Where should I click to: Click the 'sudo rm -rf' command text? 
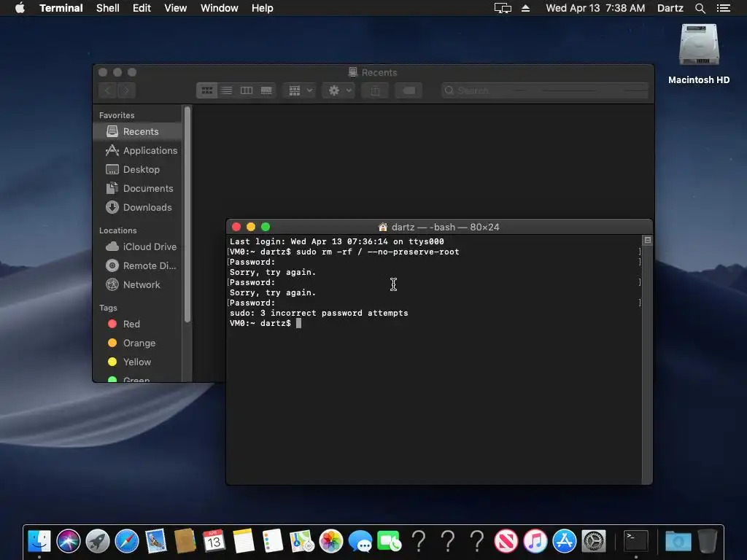pyautogui.click(x=377, y=252)
